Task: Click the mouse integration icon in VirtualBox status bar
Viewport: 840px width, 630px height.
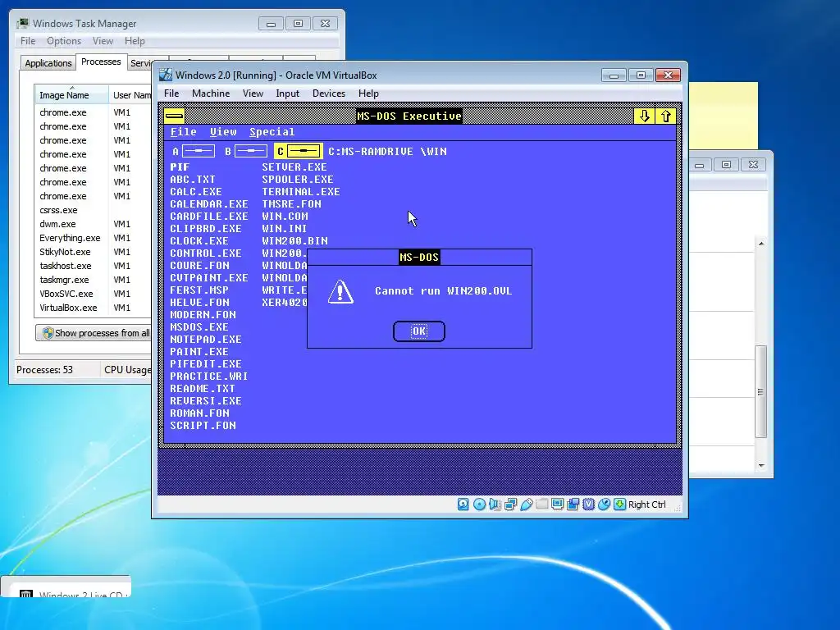Action: [x=604, y=504]
